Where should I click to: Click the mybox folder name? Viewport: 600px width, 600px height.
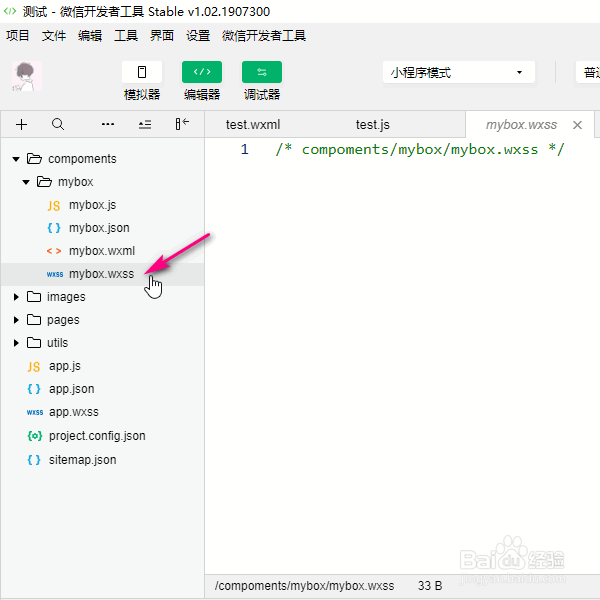[75, 182]
